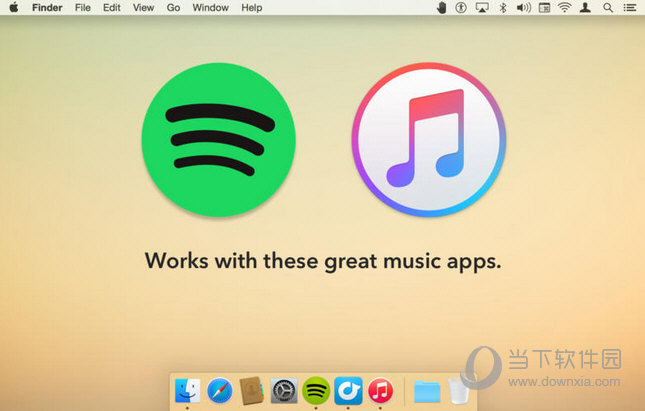This screenshot has width=645, height=411.
Task: Switch to Rdio in the Dock
Action: click(x=348, y=390)
